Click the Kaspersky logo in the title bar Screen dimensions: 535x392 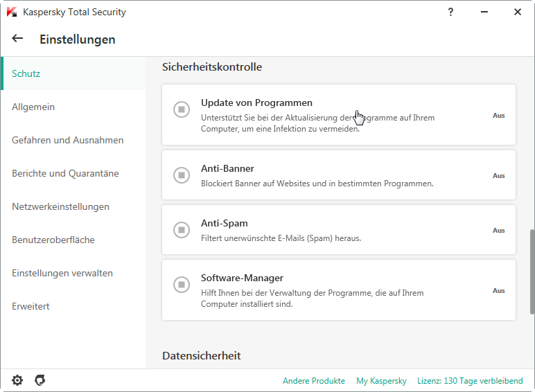point(12,12)
